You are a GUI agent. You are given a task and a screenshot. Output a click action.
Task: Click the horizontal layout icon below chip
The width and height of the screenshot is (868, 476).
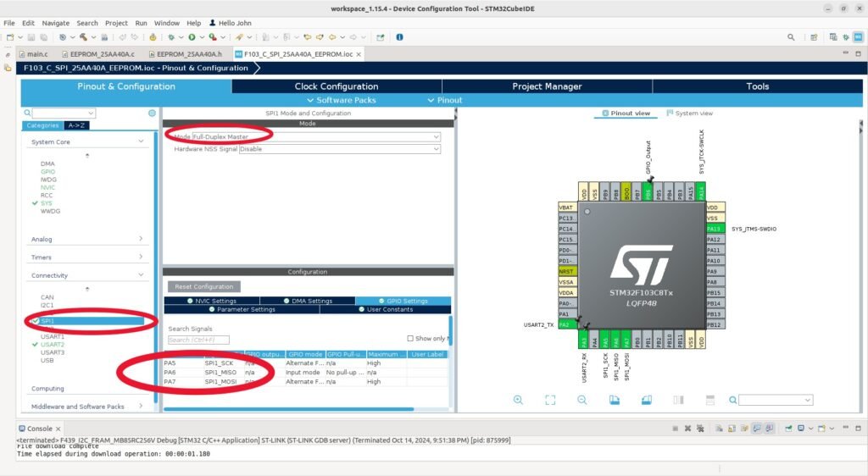tap(710, 400)
